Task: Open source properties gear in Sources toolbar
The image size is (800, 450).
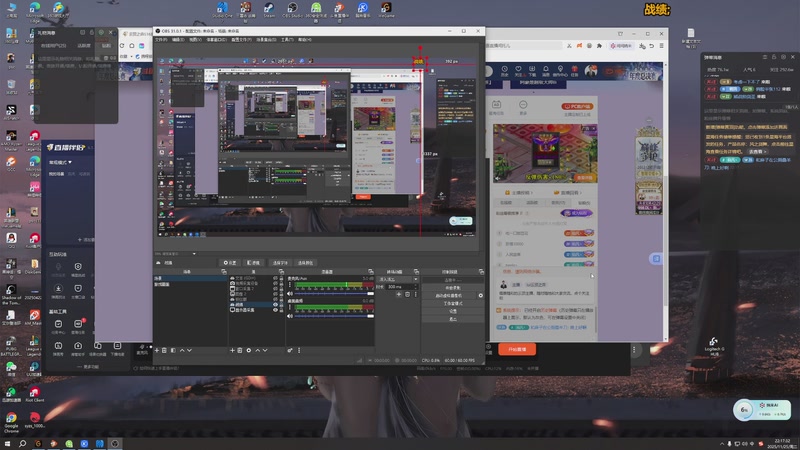Action: [248, 351]
